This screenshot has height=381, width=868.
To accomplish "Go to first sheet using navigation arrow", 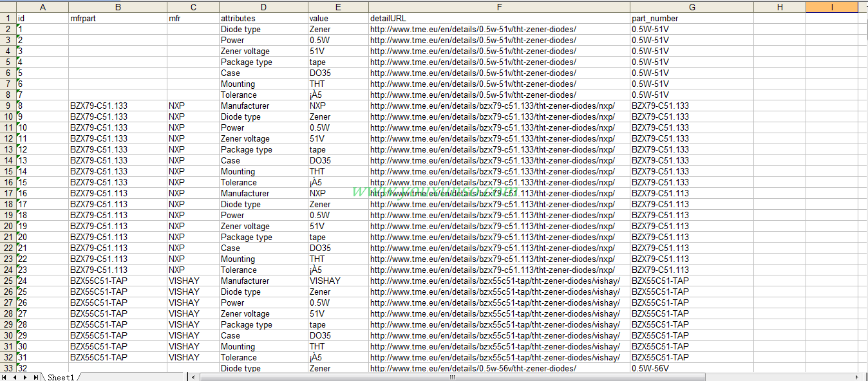I will [x=5, y=377].
